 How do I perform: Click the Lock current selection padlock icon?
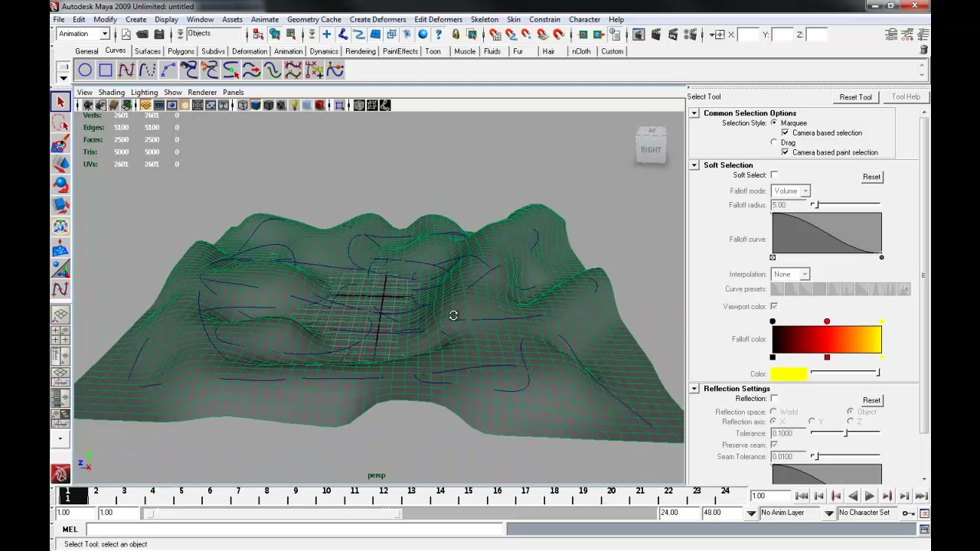(x=456, y=34)
